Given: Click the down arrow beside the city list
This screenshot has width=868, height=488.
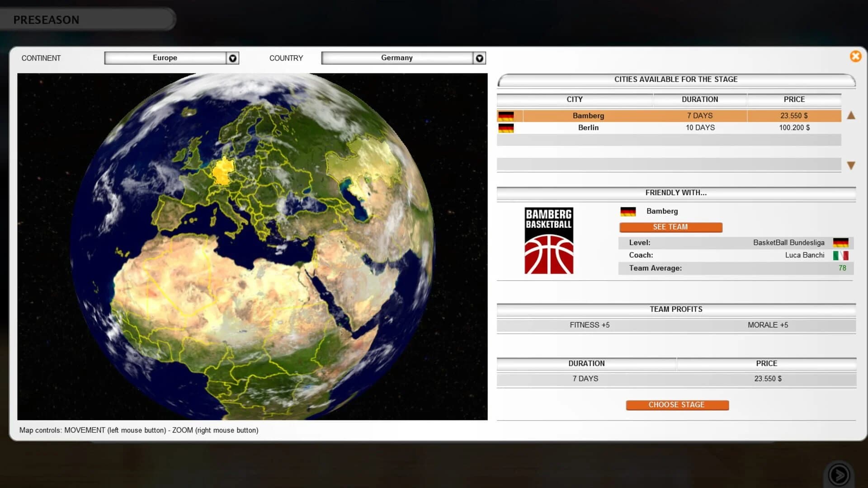Looking at the screenshot, I should 850,164.
